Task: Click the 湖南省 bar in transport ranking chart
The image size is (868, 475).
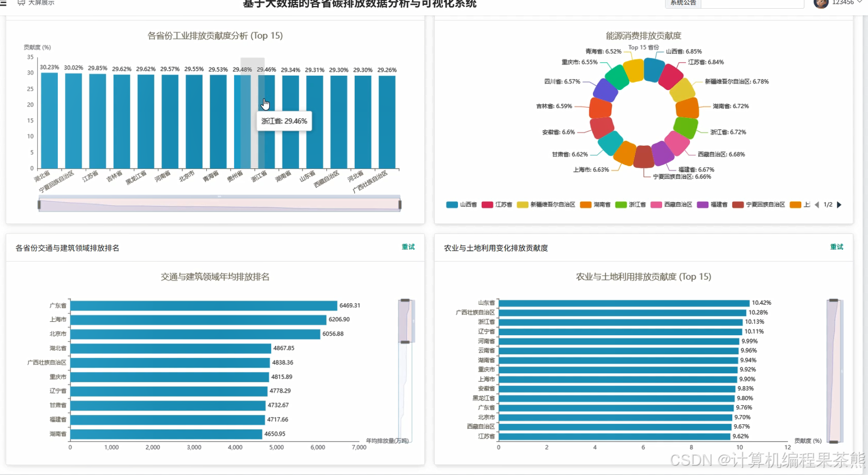Action: pyautogui.click(x=167, y=434)
